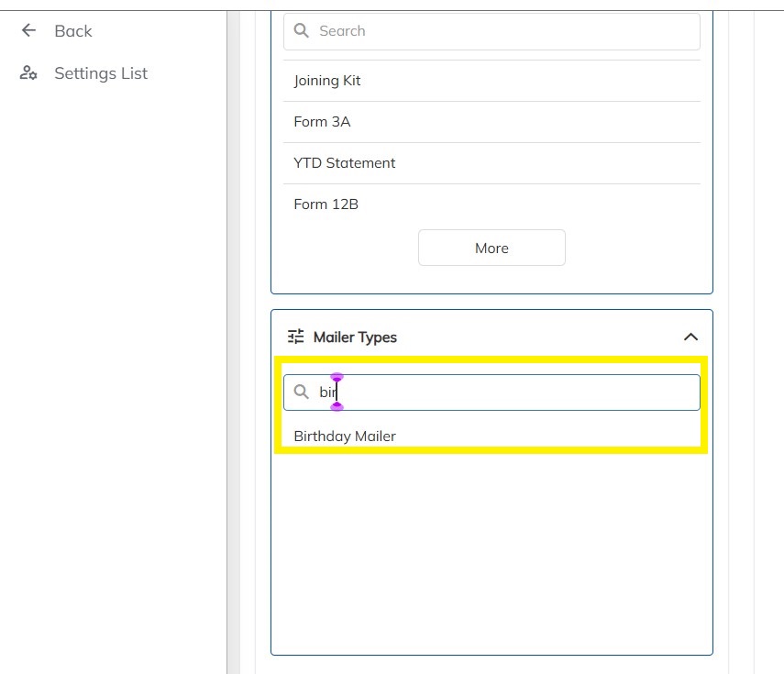Click the Mailer Types sliders icon
The width and height of the screenshot is (784, 674).
295,337
